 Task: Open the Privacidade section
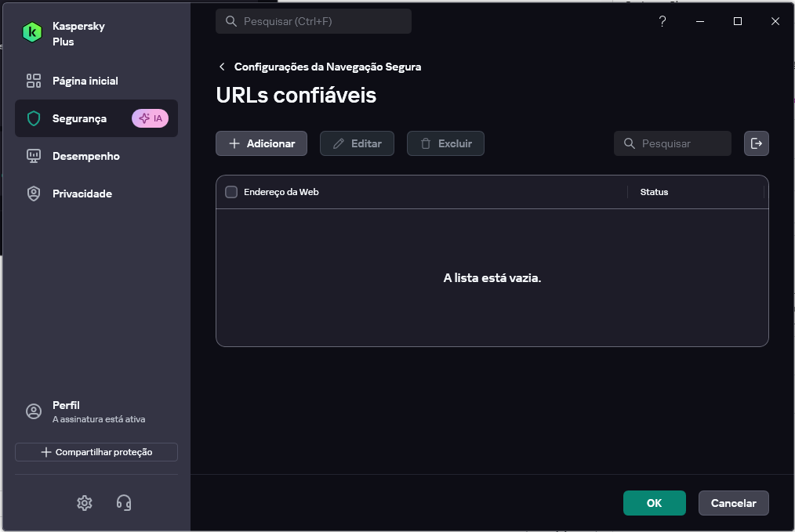click(x=82, y=194)
